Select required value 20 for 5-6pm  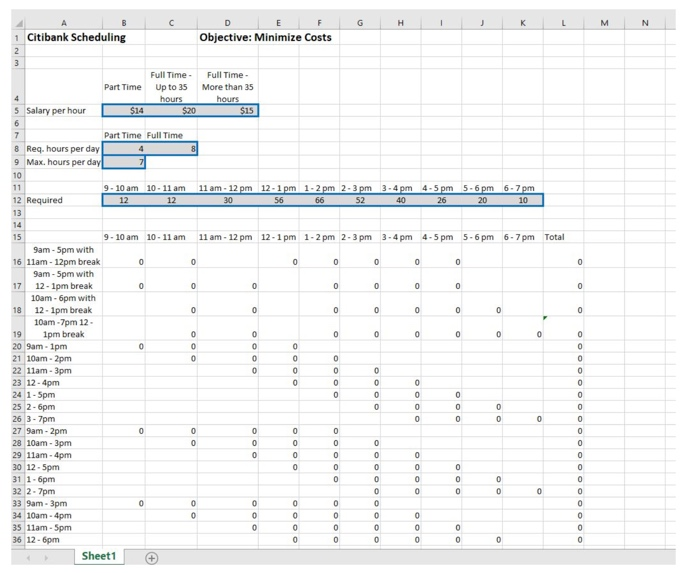tap(482, 200)
